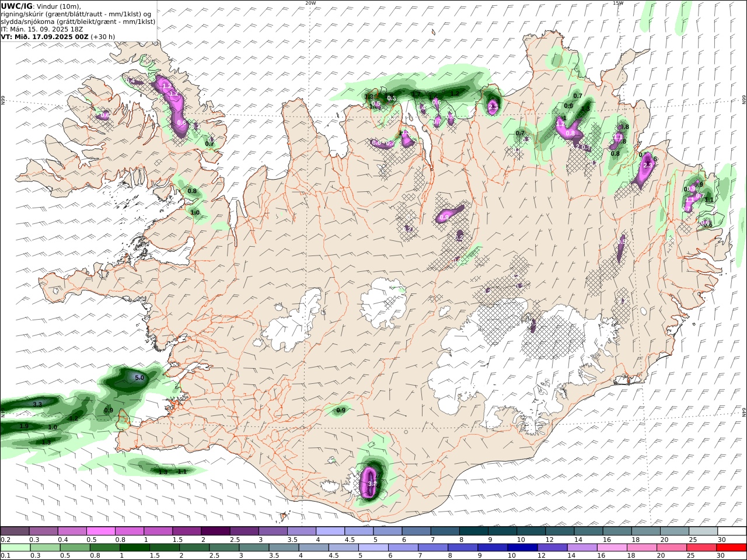The width and height of the screenshot is (747, 560).
Task: Select the 0.5 medium green swatch, lower legend
Action: click(75, 547)
